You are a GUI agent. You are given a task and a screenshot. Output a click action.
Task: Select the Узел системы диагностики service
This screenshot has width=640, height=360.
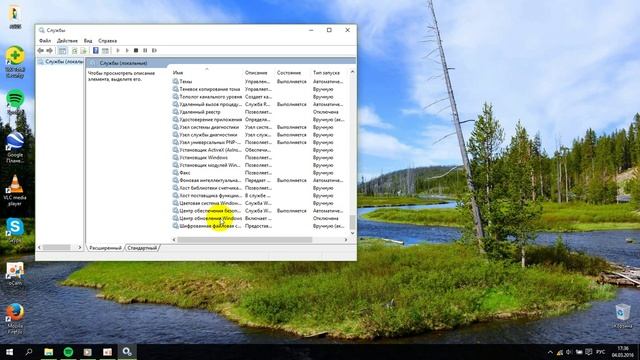[260, 127]
